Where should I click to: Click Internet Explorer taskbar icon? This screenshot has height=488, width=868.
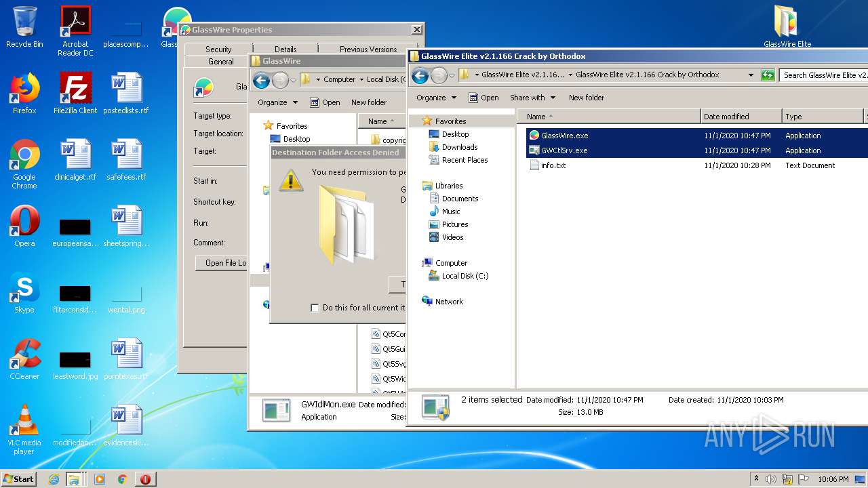click(54, 479)
